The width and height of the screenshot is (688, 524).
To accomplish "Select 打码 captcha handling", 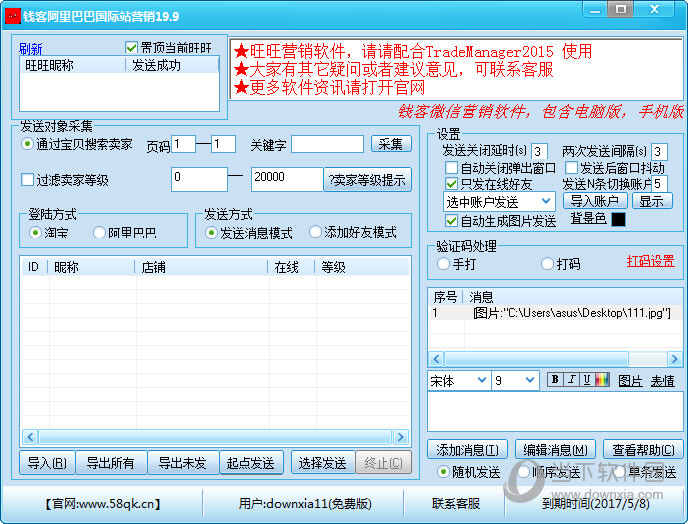I will click(547, 264).
